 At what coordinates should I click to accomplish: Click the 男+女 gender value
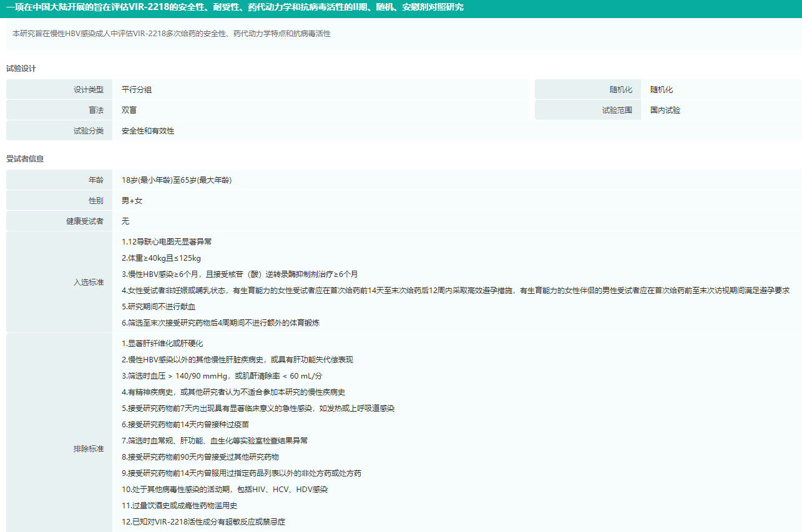click(x=132, y=201)
